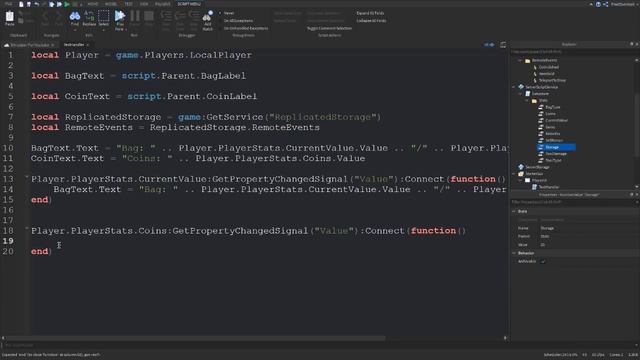Open the HOME ribbon tab
Image resolution: width=640 pixels, height=360 pixels.
point(93,4)
